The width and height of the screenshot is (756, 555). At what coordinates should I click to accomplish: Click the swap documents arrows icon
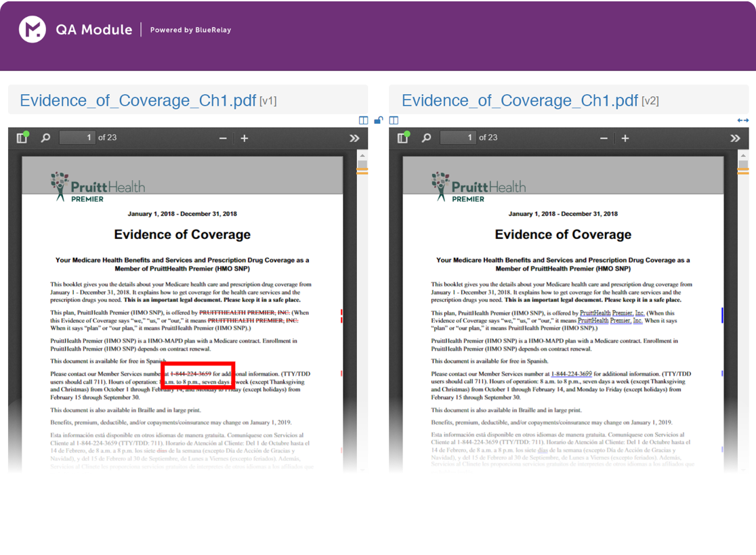[743, 120]
